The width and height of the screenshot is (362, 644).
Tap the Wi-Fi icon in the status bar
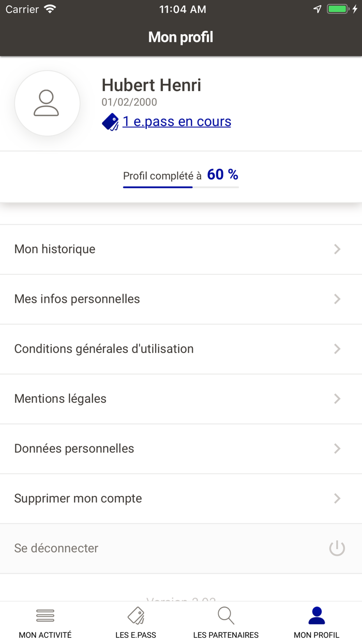coord(49,8)
